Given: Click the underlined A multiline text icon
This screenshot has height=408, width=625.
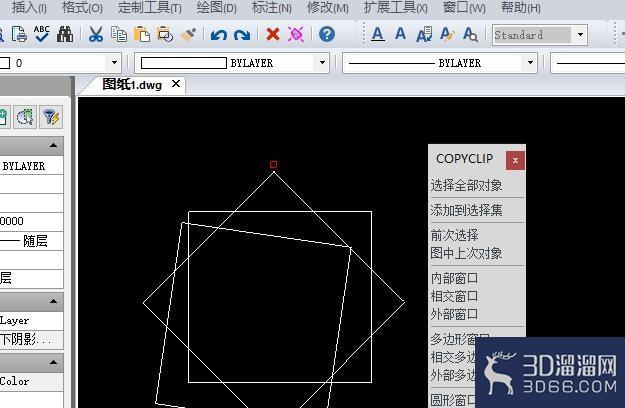Looking at the screenshot, I should [378, 34].
